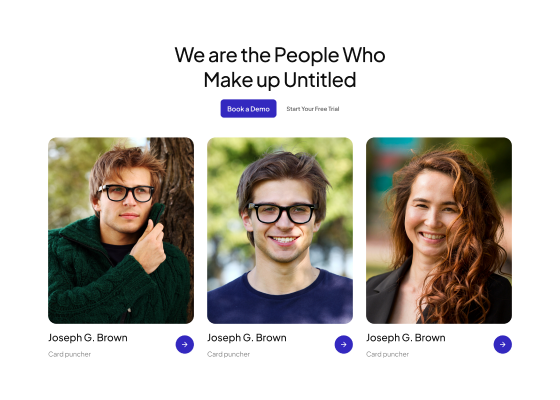The width and height of the screenshot is (560, 400).
Task: Click the black blazer of the curly-haired woman
Action: click(x=384, y=296)
